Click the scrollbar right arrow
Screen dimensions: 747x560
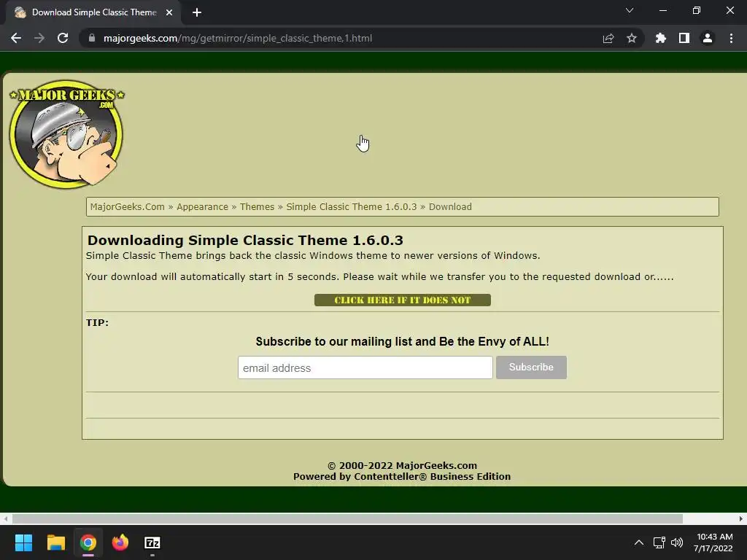pyautogui.click(x=741, y=518)
